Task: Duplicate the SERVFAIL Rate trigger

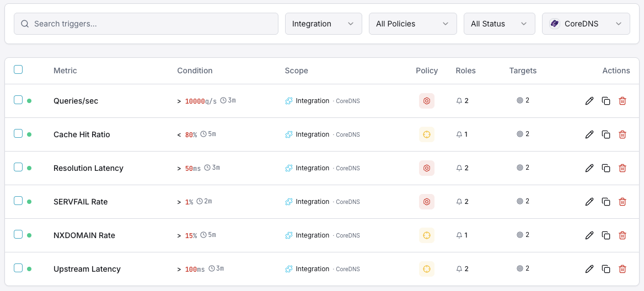Action: [x=606, y=202]
